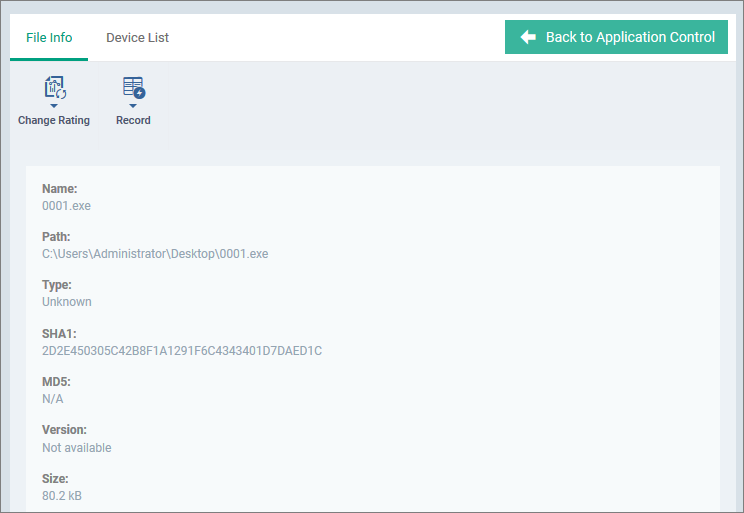Select the size value 80.2 kB

[x=62, y=496]
